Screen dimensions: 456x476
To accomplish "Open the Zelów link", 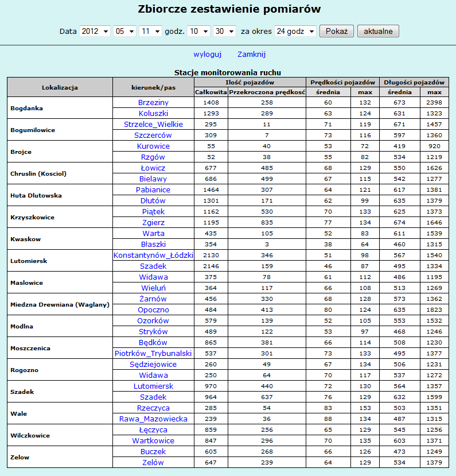I will click(153, 463).
